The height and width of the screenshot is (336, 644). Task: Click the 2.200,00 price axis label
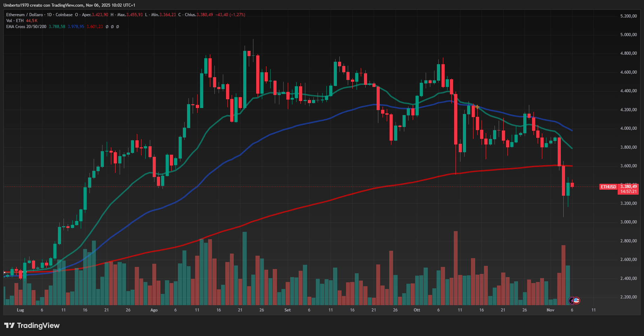[x=629, y=297]
